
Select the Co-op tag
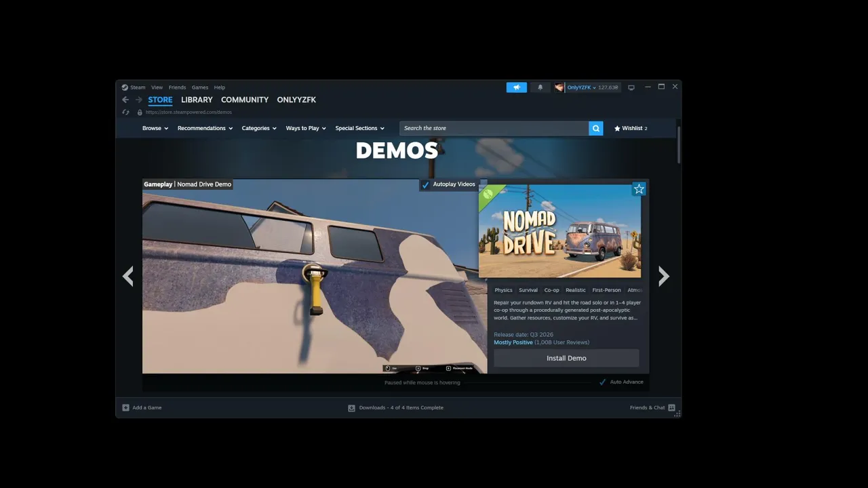[x=552, y=290]
